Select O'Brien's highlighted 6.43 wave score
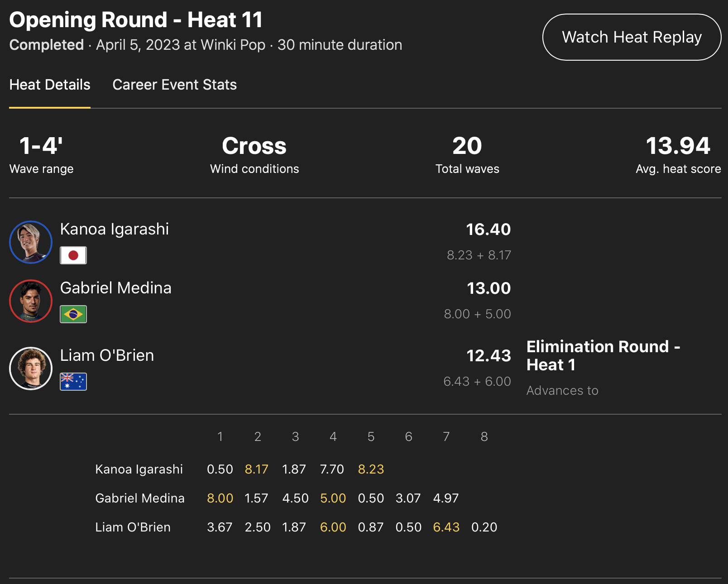The image size is (728, 584). point(446,527)
